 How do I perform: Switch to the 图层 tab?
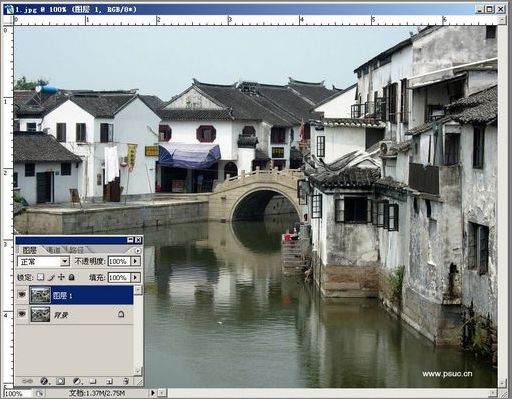click(x=29, y=250)
